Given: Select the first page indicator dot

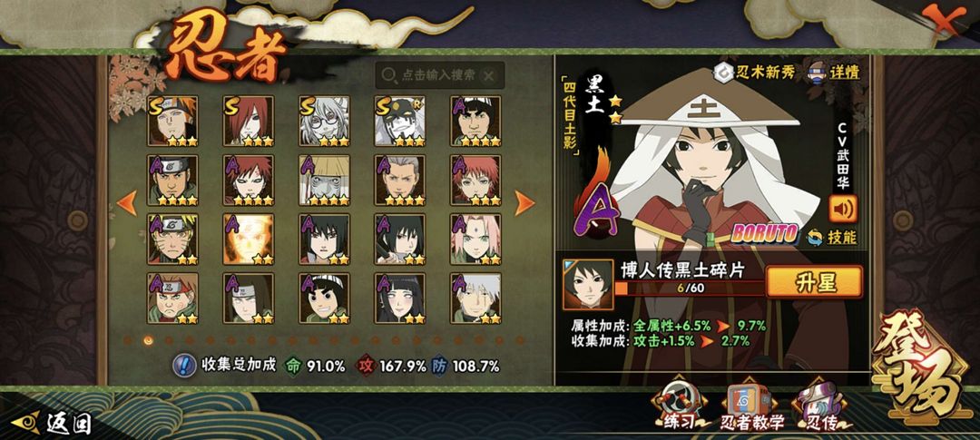Looking at the screenshot, I should coord(128,340).
